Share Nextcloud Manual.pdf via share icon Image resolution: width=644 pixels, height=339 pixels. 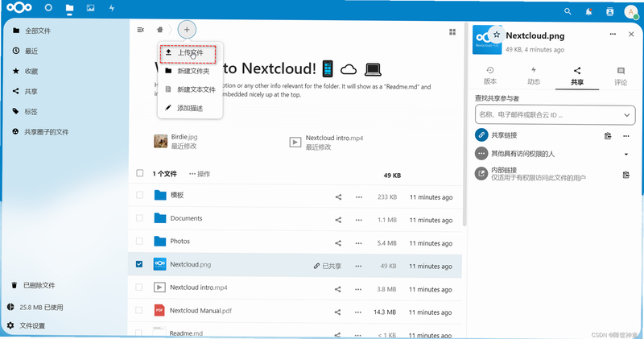click(337, 312)
